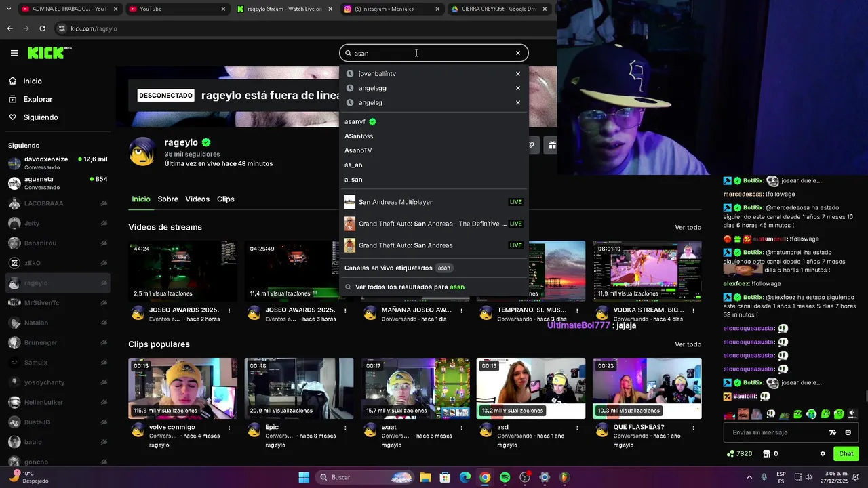Open options for QUE FLASHEAS? clip

pyautogui.click(x=693, y=428)
